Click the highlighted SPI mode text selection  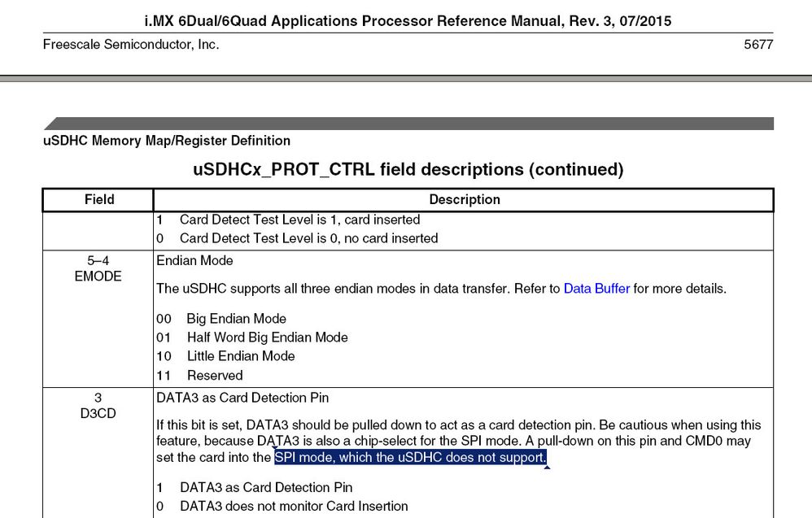click(x=410, y=458)
